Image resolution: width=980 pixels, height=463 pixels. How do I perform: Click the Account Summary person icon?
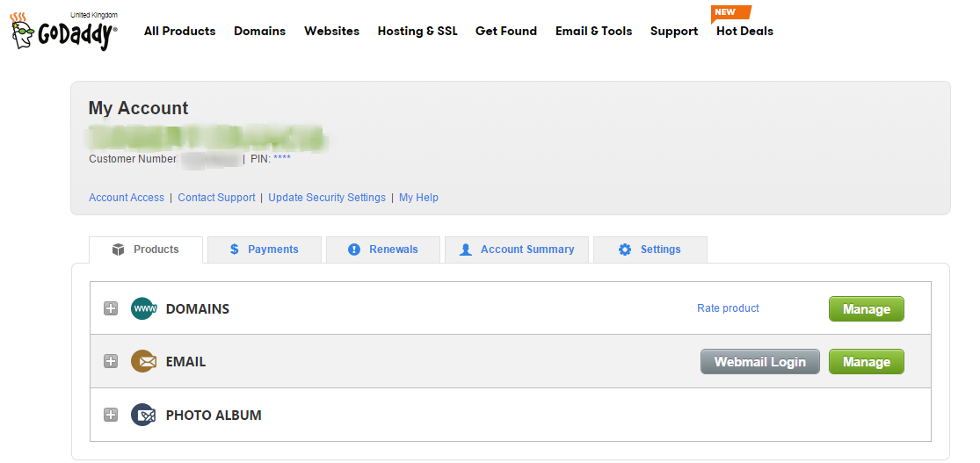(x=466, y=250)
